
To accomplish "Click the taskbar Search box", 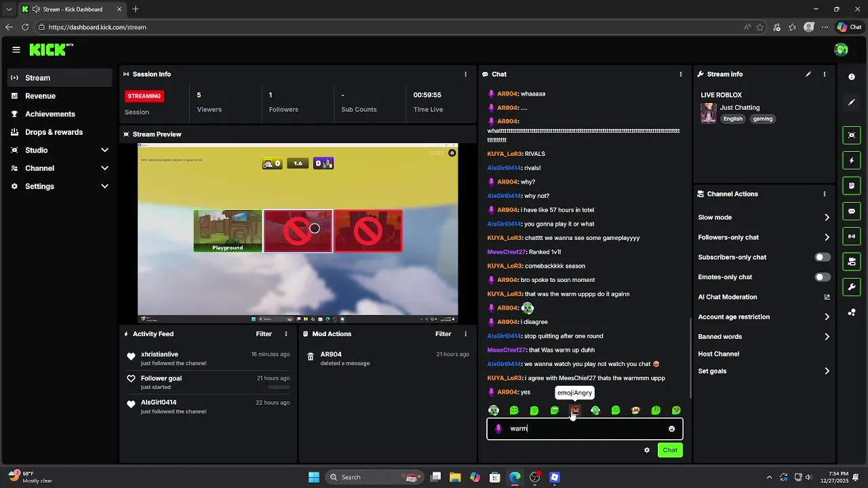I will pyautogui.click(x=374, y=477).
